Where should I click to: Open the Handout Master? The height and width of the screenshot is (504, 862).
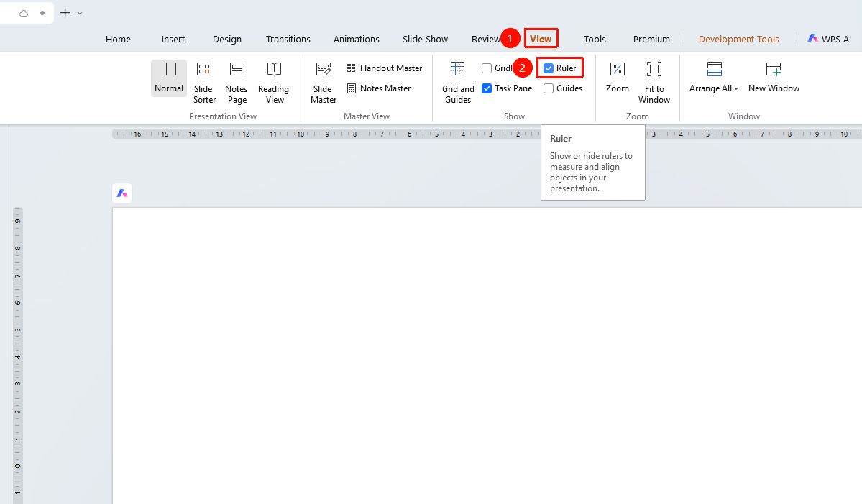click(x=385, y=68)
